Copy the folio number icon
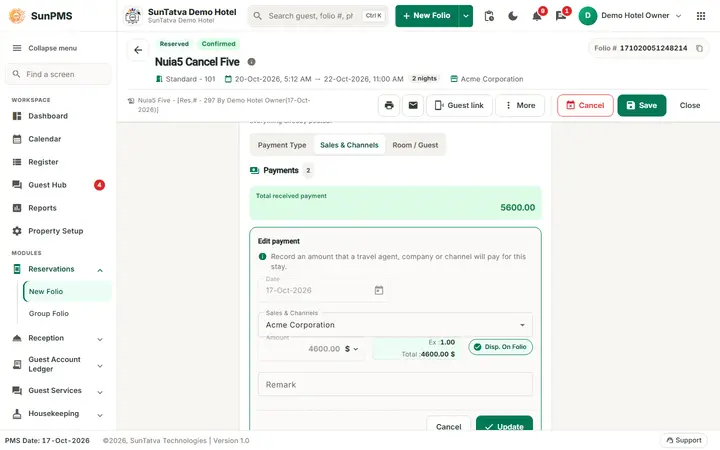This screenshot has height=450, width=720. coord(699,48)
